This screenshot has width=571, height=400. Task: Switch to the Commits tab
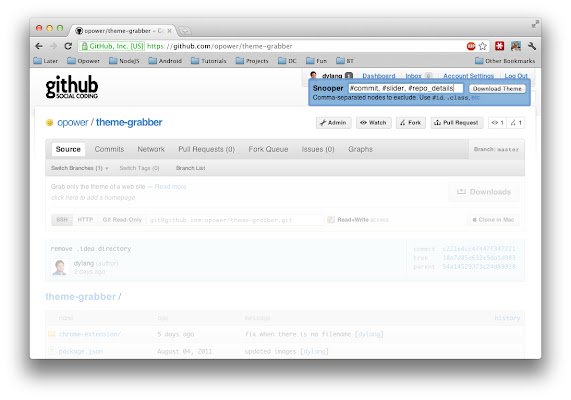tap(109, 149)
